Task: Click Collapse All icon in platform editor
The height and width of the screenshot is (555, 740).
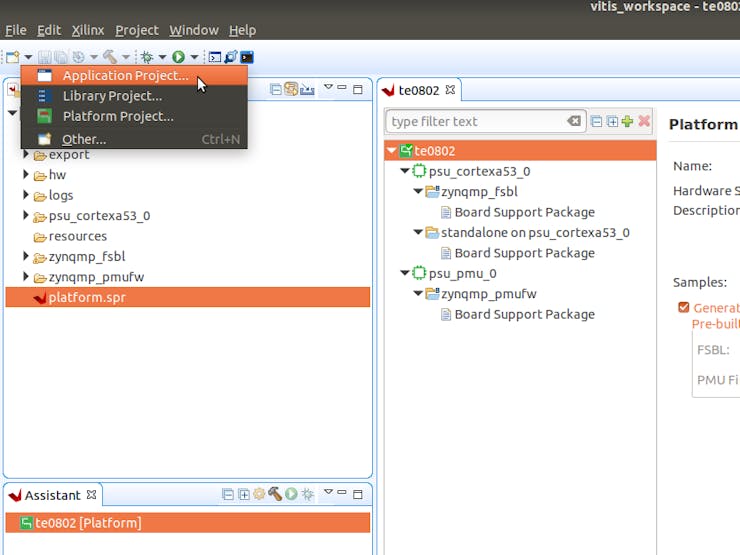Action: tap(597, 121)
